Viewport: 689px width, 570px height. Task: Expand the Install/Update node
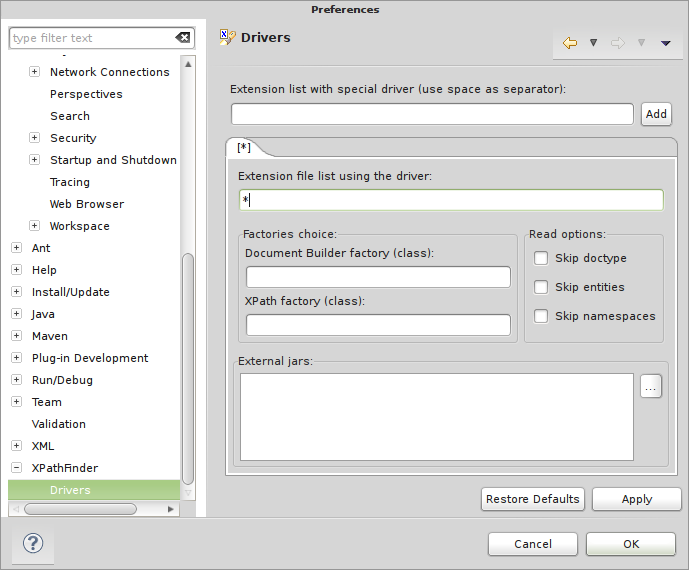16,291
